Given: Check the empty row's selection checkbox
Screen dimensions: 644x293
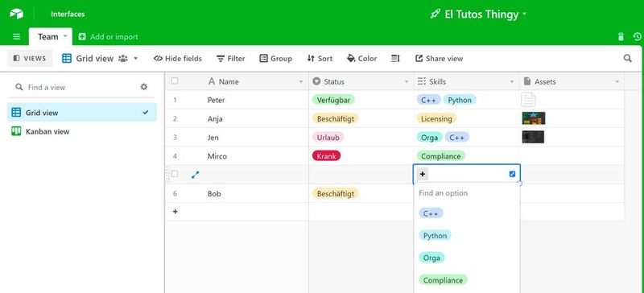Looking at the screenshot, I should coord(175,174).
